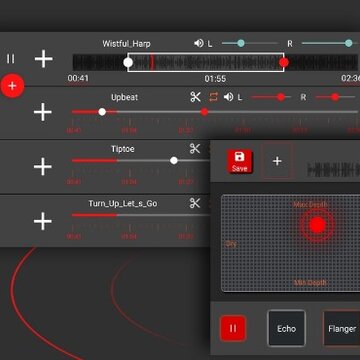Click the Upbeat track title
This screenshot has width=360, height=360.
coord(124,97)
